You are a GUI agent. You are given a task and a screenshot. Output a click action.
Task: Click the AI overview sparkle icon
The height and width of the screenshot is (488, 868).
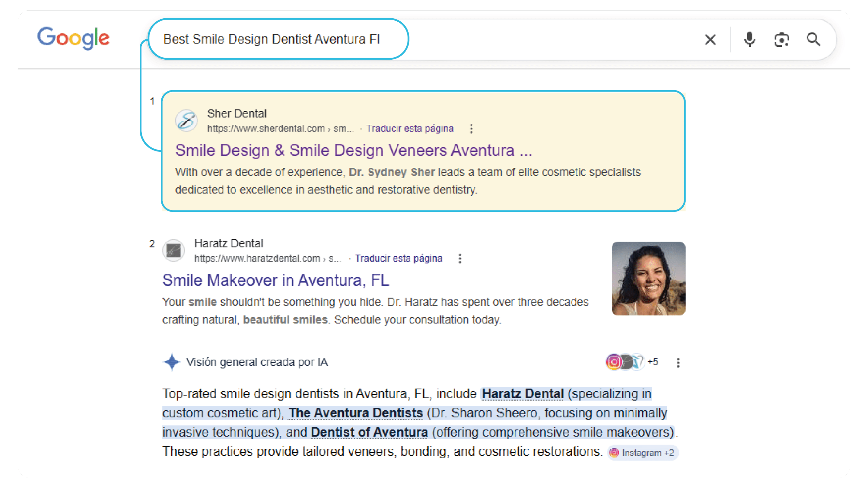coord(172,362)
